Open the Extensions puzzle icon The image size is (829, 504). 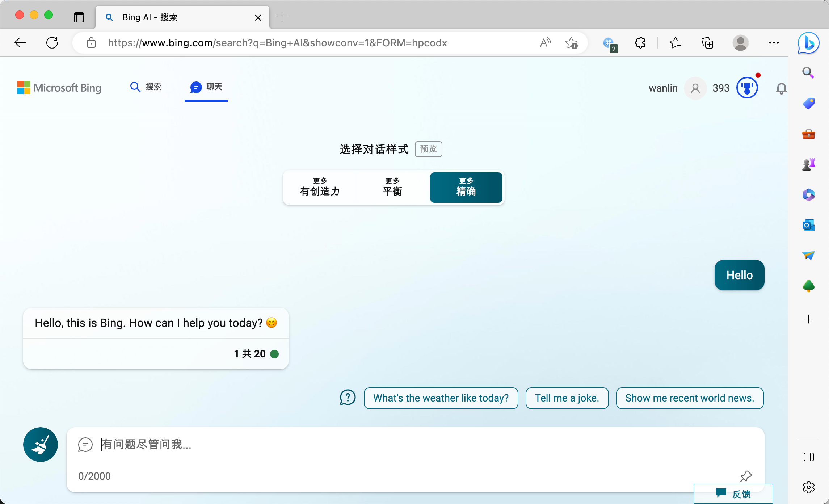click(x=640, y=43)
